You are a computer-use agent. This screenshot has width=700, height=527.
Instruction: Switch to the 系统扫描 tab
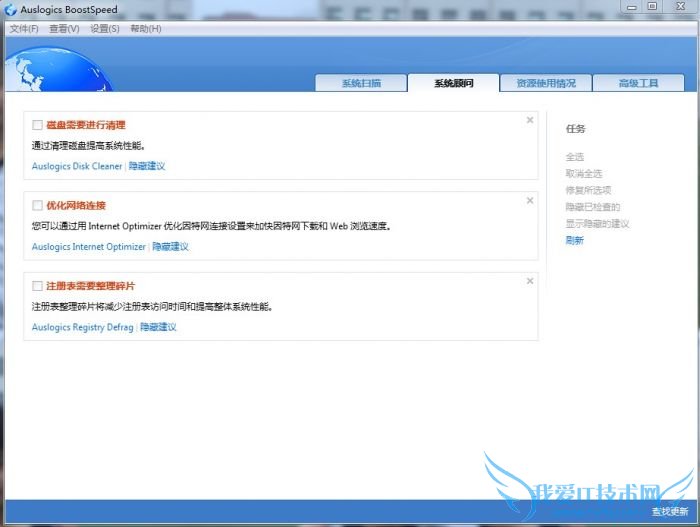point(360,83)
